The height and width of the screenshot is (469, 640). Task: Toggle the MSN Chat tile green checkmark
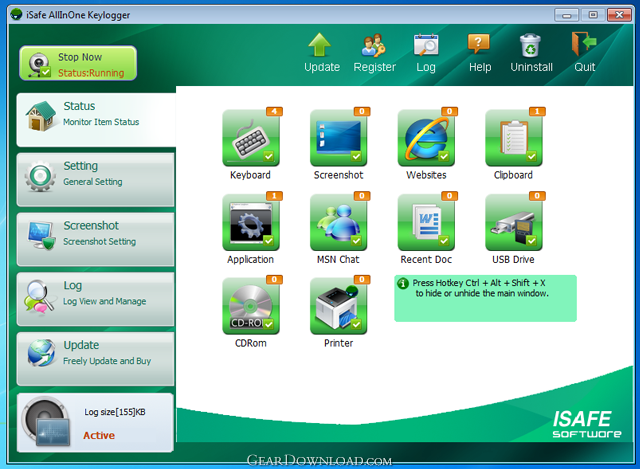(x=356, y=240)
